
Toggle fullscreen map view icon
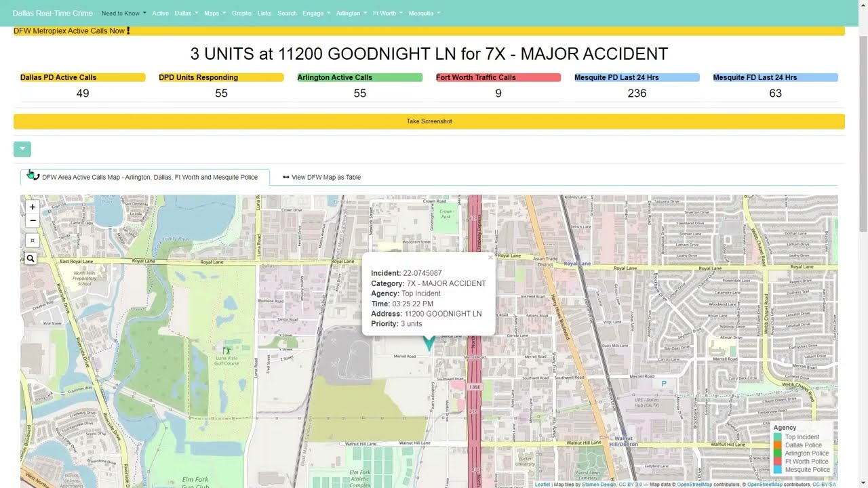32,240
